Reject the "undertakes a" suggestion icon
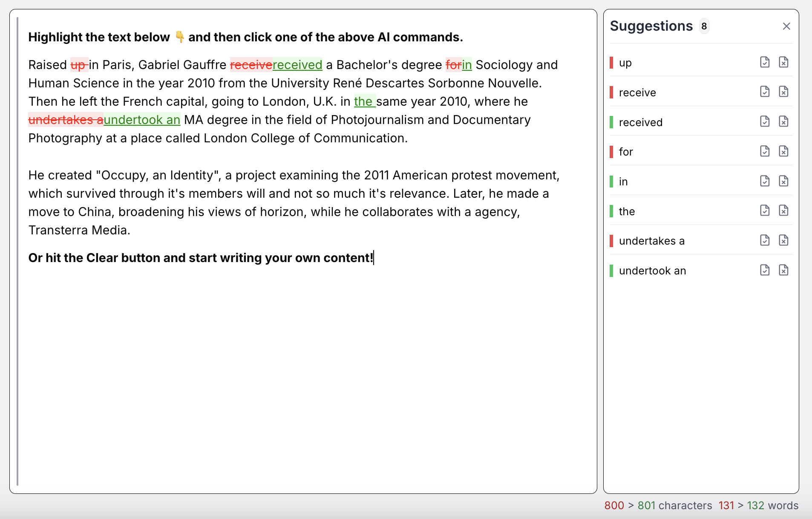812x519 pixels. [784, 240]
